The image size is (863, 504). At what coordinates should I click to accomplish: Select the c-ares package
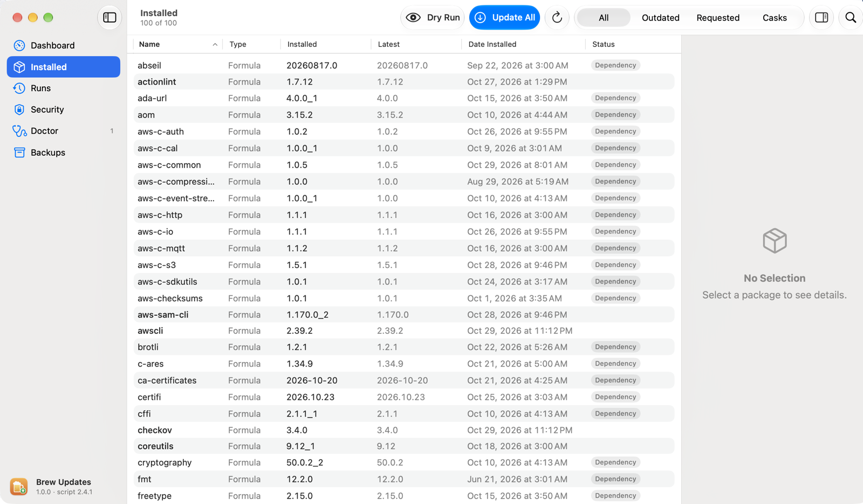(404, 364)
